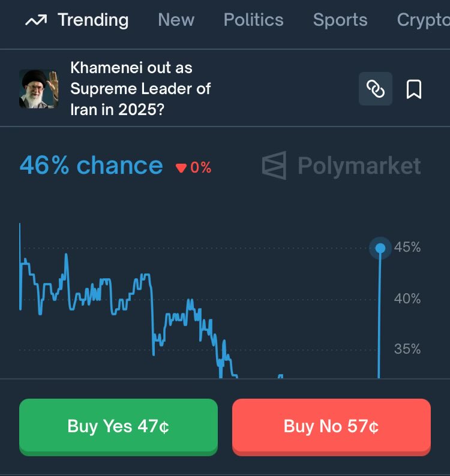
Task: Click the 40% axis label
Action: 407,299
